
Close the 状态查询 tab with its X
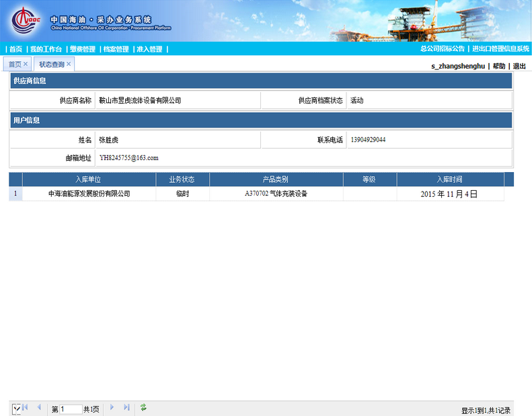[69, 64]
